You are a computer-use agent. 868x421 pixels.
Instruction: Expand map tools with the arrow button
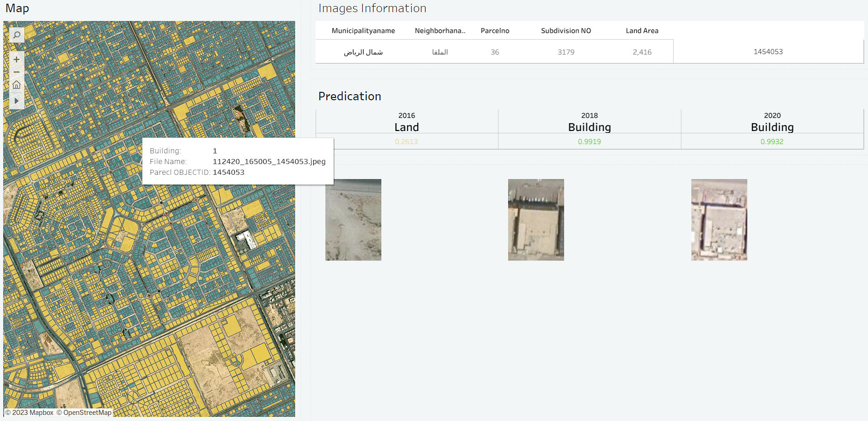click(x=17, y=101)
